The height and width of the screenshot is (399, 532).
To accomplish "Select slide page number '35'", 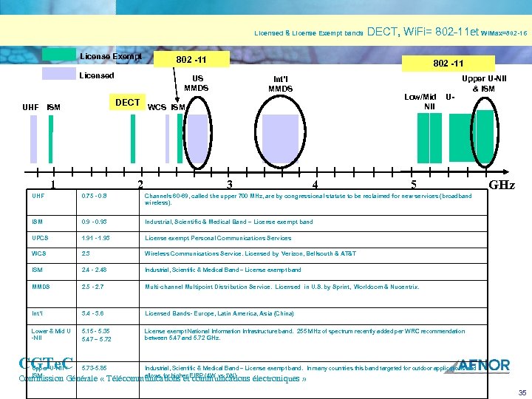I will pyautogui.click(x=522, y=392).
